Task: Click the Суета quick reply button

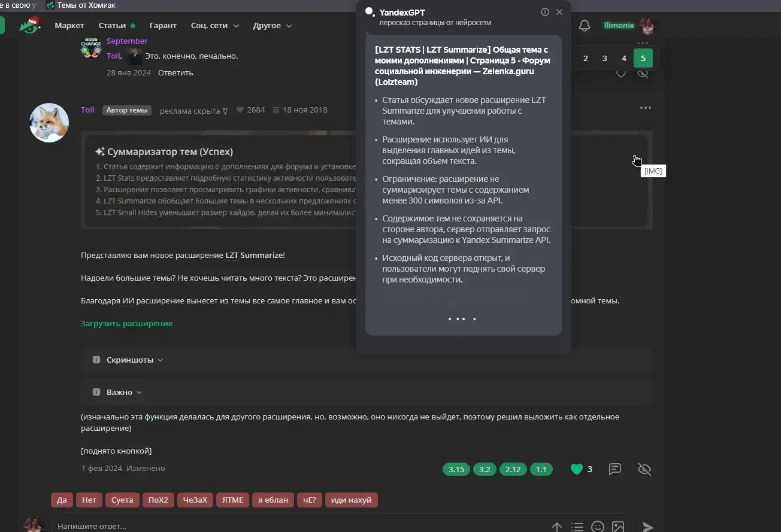Action: coord(122,500)
